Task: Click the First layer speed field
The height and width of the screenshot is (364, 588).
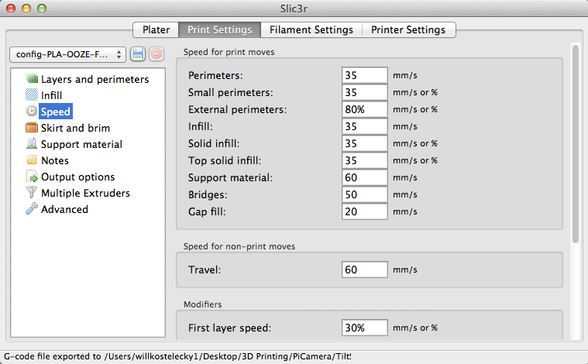Action: click(364, 328)
